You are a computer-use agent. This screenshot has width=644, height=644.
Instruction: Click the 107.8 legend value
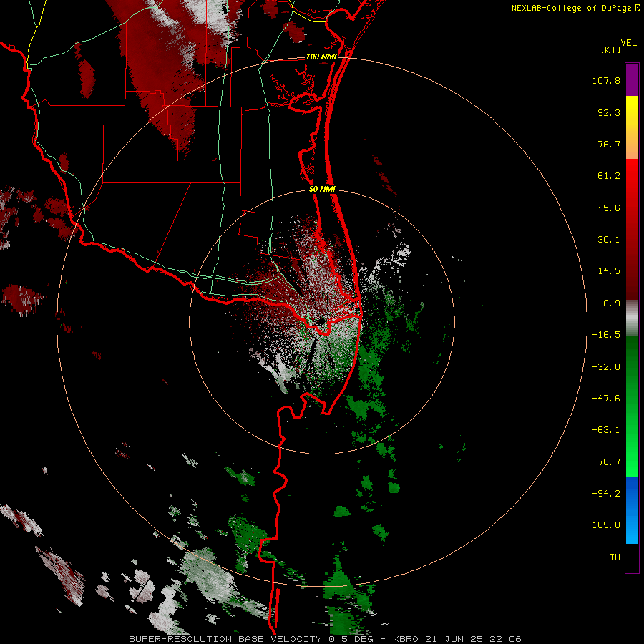606,80
